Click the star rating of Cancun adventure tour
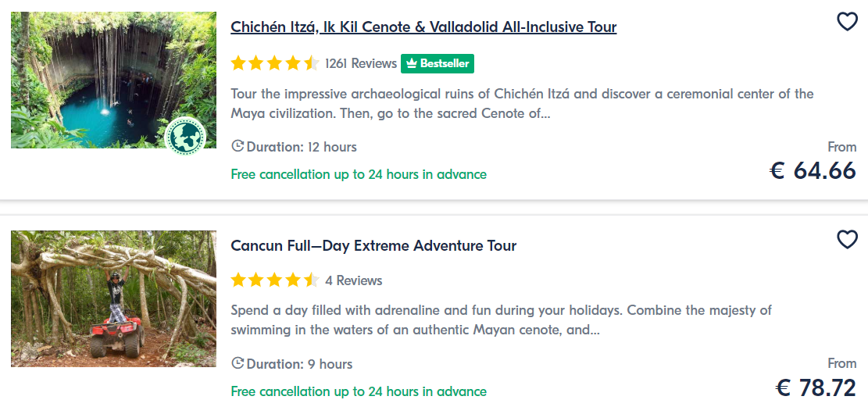The height and width of the screenshot is (407, 868). (x=275, y=280)
